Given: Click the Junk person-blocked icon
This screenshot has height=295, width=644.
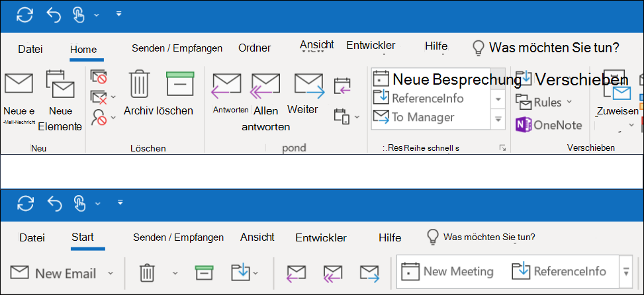Looking at the screenshot, I should click(x=99, y=118).
